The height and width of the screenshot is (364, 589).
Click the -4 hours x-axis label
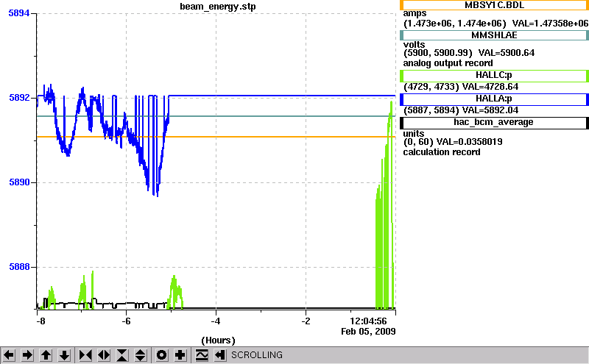click(x=216, y=321)
